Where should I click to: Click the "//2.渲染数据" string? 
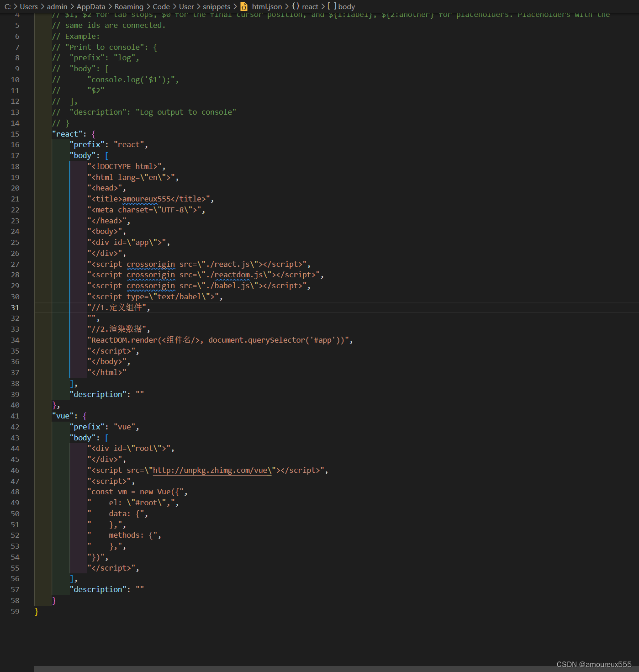click(x=117, y=329)
